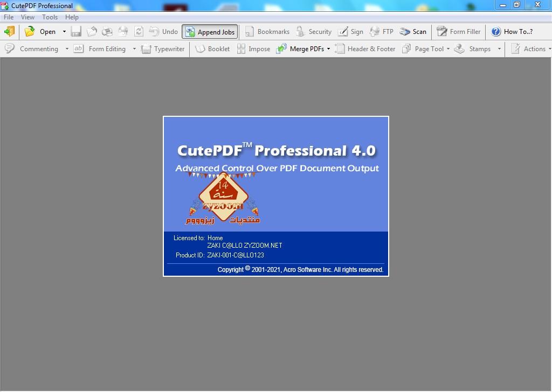Image resolution: width=552 pixels, height=392 pixels.
Task: Open the File menu
Action: tap(9, 17)
